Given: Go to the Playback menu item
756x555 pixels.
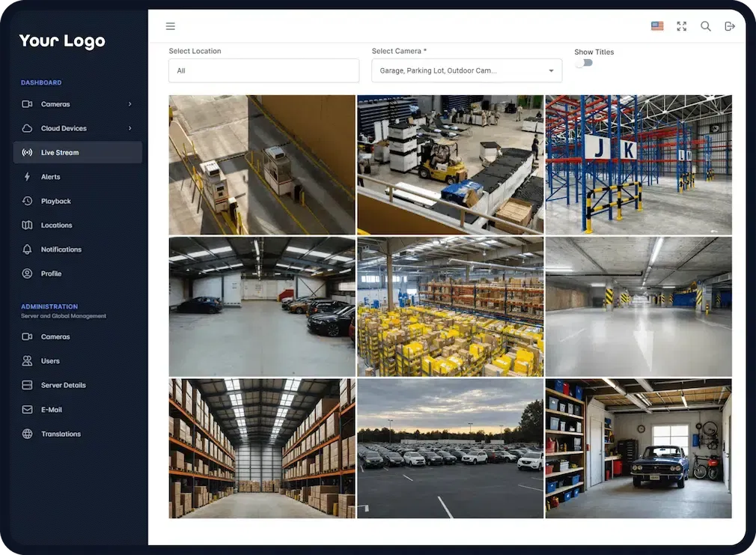Looking at the screenshot, I should point(56,201).
